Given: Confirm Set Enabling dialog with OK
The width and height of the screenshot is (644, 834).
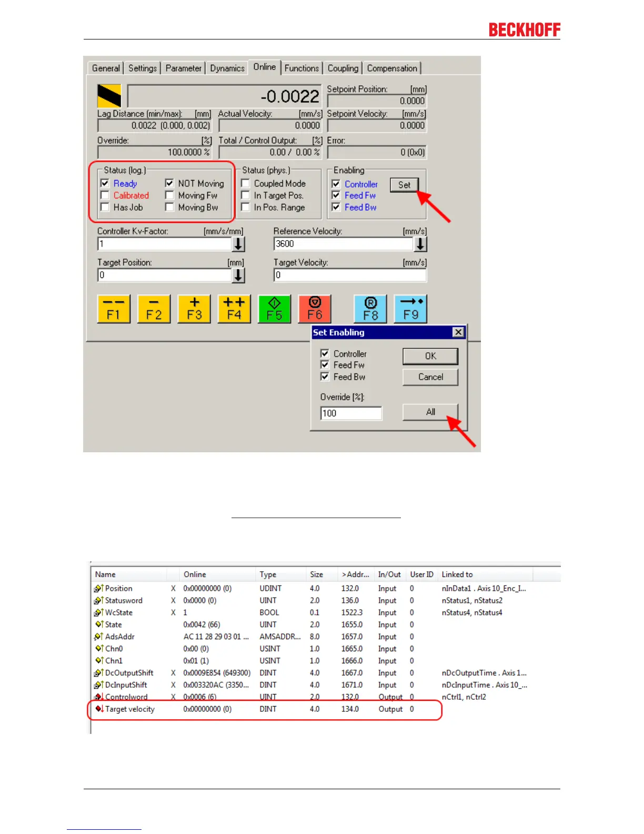Looking at the screenshot, I should (430, 356).
